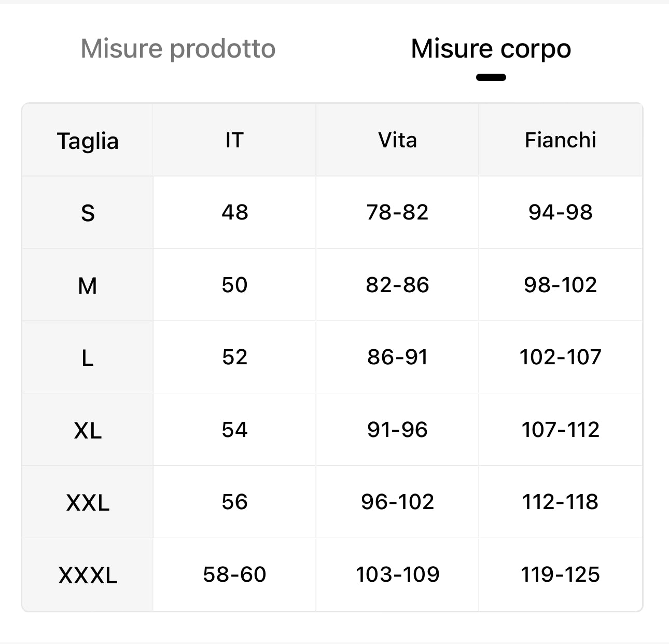Image resolution: width=669 pixels, height=644 pixels.
Task: Select the XL size row label
Action: tap(88, 430)
